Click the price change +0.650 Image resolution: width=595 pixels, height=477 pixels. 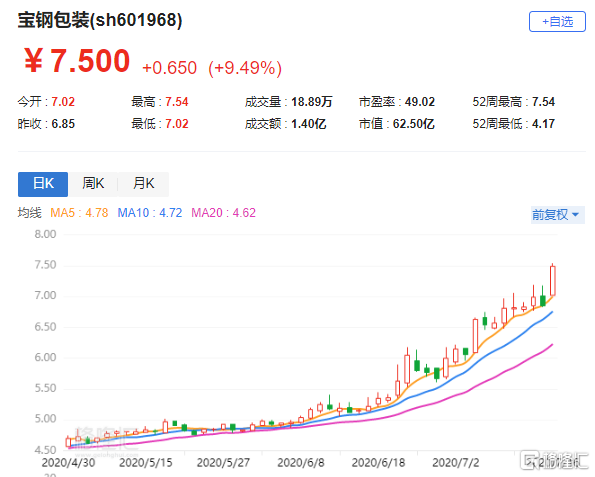point(169,68)
